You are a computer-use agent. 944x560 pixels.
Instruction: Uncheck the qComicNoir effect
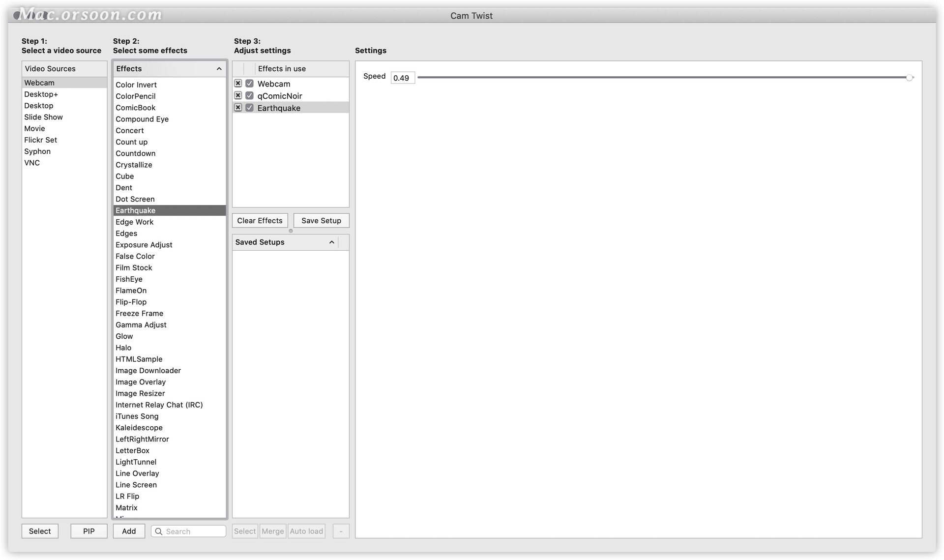pyautogui.click(x=250, y=95)
